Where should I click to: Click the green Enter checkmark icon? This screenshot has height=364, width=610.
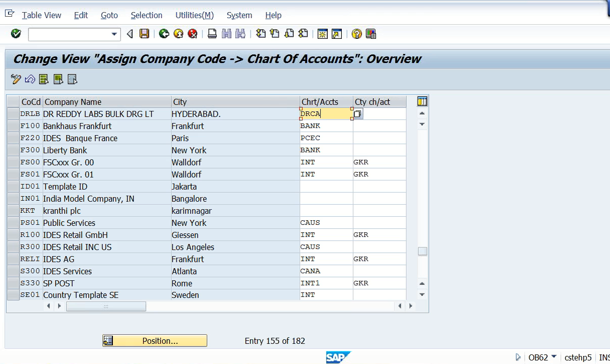pyautogui.click(x=16, y=34)
